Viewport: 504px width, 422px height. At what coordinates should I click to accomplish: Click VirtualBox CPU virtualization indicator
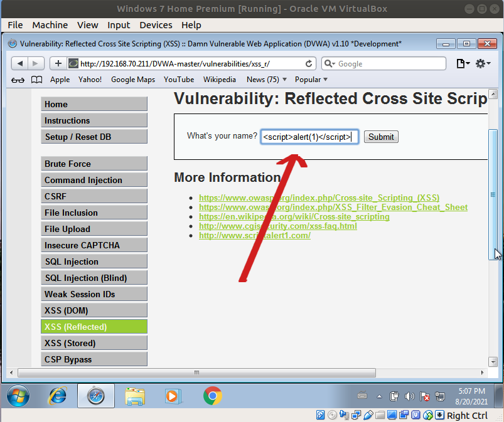pos(416,415)
